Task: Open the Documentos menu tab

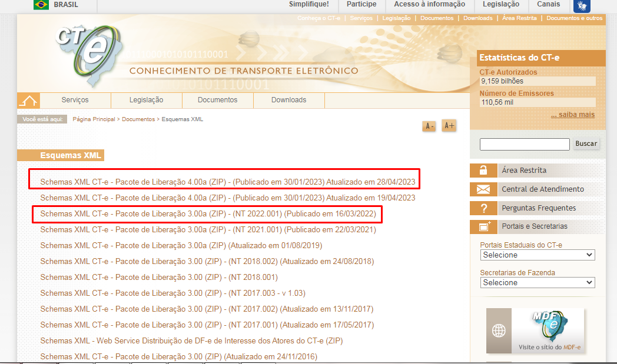Action: pos(218,100)
